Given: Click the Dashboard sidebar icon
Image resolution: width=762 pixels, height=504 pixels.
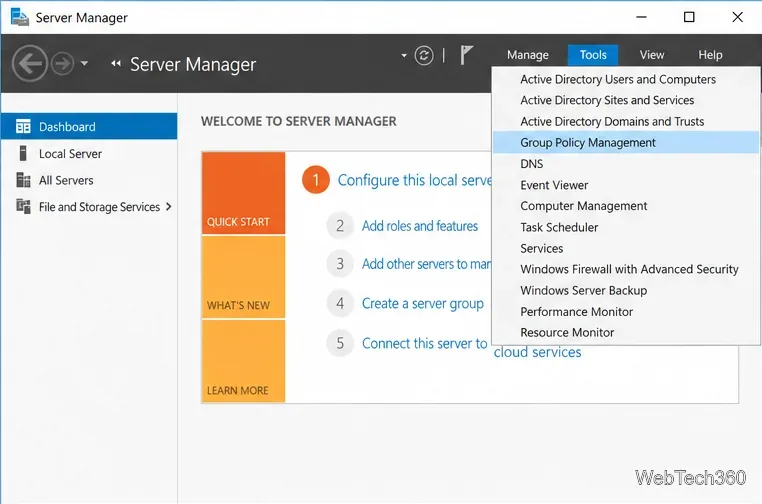Looking at the screenshot, I should (x=23, y=126).
